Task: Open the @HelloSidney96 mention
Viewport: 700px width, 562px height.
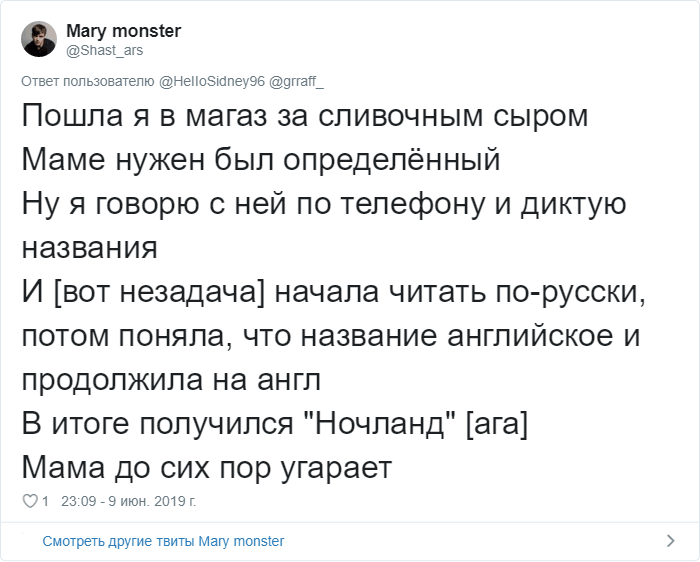Action: click(212, 81)
